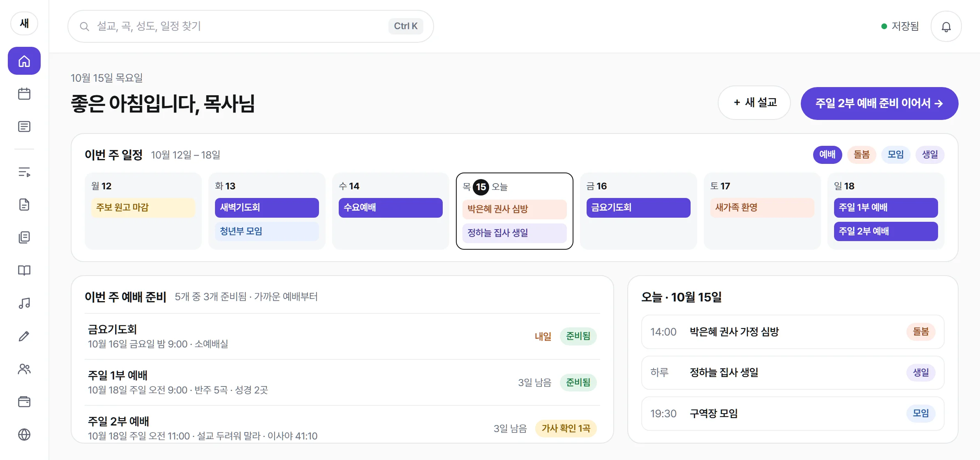Click the Ctrl K shortcut badge
The height and width of the screenshot is (460, 980).
click(x=405, y=26)
